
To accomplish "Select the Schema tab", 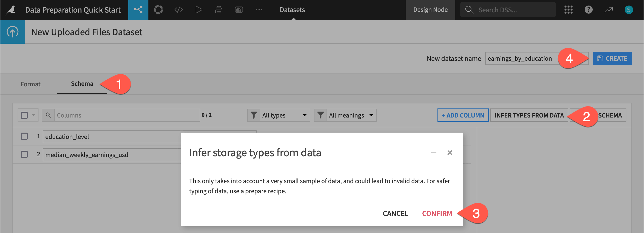I will click(82, 84).
